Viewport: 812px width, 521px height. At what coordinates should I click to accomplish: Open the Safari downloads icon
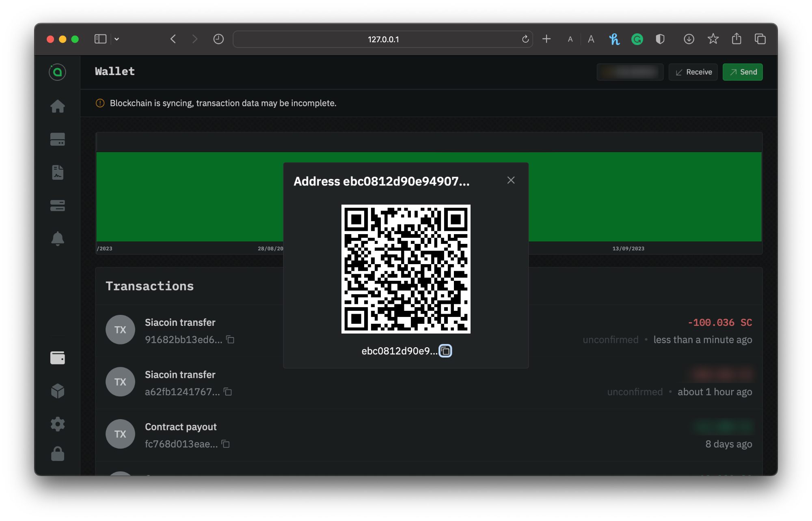coord(689,39)
